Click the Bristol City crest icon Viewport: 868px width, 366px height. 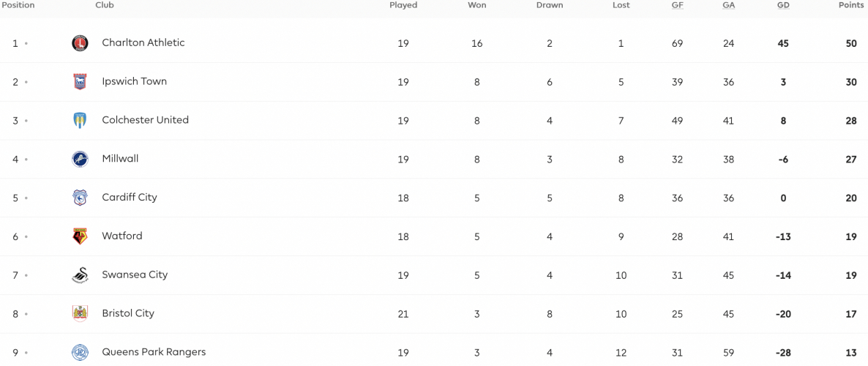(80, 313)
